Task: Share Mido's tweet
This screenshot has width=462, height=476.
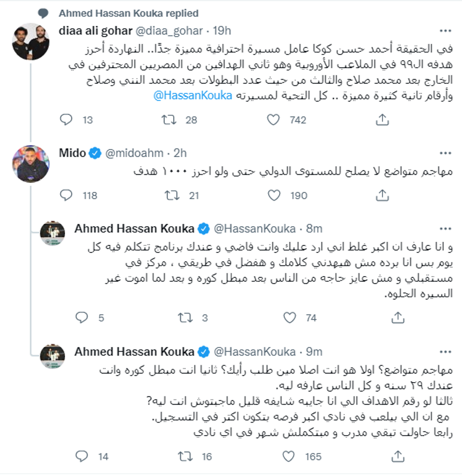Action: pos(381,195)
